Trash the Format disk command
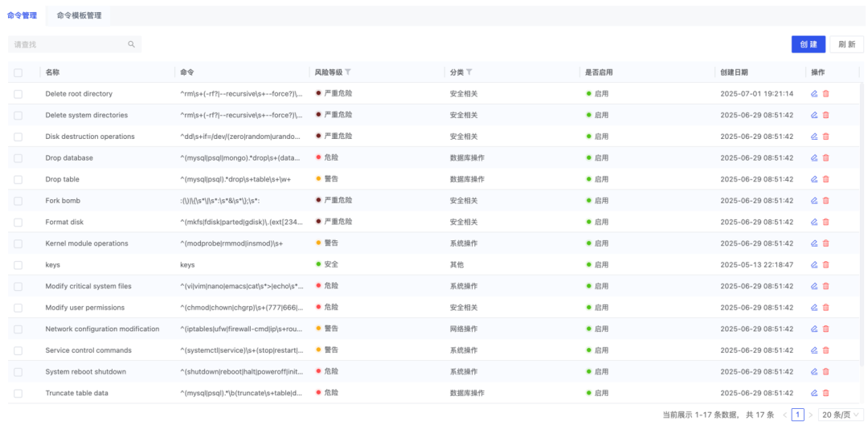Screen dimensions: 868x425 pyautogui.click(x=825, y=222)
